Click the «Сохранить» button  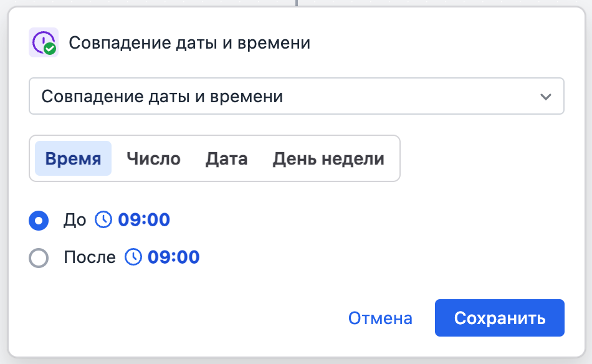[x=499, y=318]
